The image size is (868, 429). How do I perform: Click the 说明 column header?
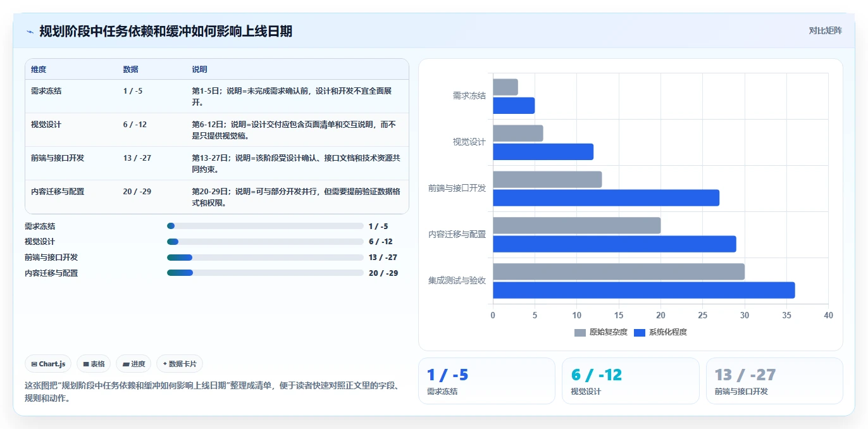[x=199, y=70]
